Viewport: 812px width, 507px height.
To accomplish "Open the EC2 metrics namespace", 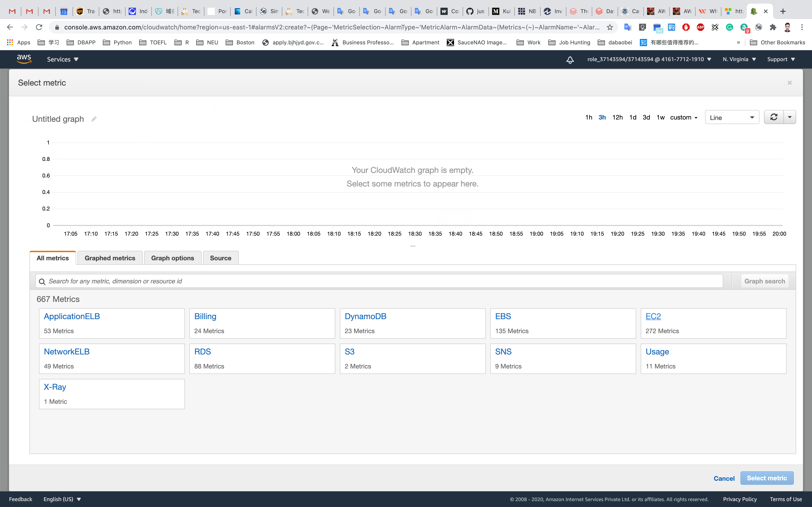I will tap(653, 316).
